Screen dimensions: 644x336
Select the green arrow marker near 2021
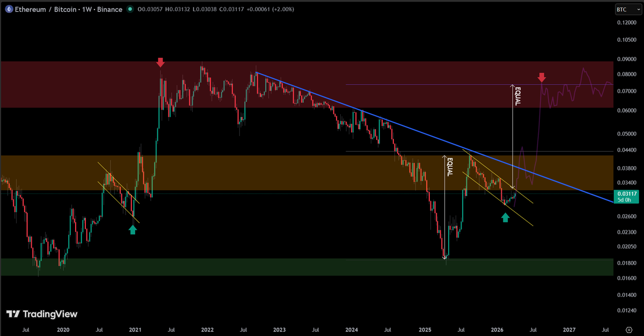click(x=133, y=229)
